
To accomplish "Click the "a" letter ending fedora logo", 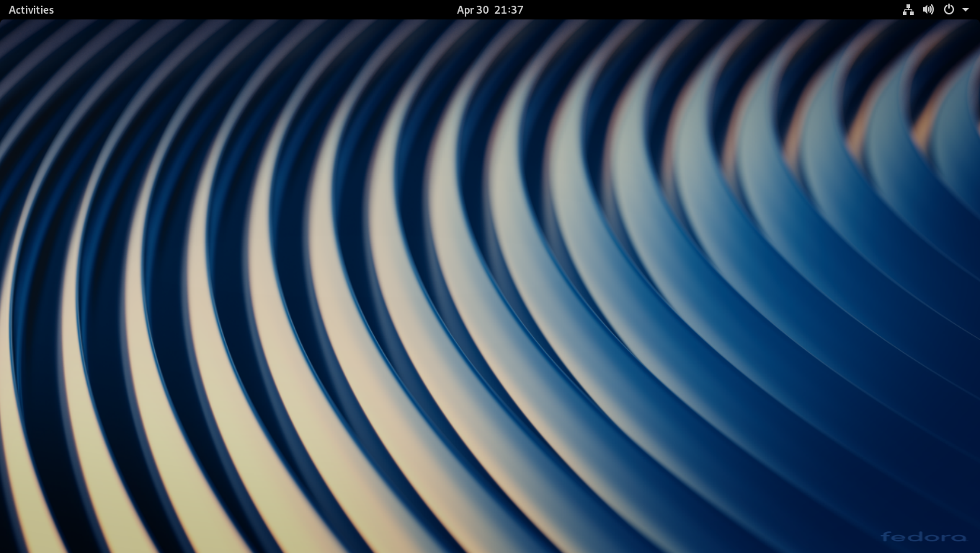I will click(960, 537).
